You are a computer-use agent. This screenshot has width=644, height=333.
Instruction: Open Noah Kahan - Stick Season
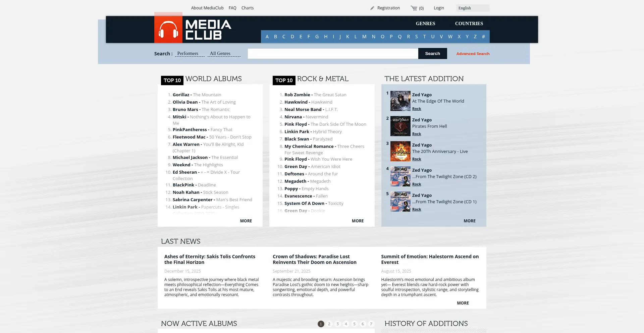point(201,192)
